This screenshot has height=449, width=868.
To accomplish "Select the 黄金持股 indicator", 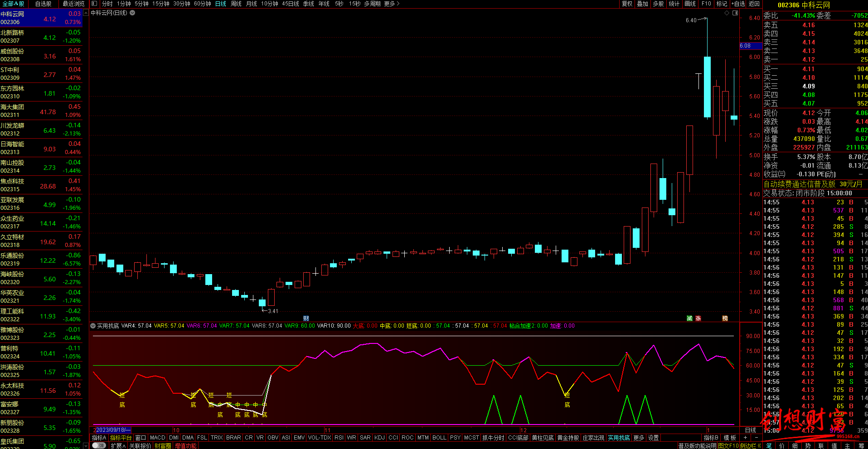I will click(568, 438).
